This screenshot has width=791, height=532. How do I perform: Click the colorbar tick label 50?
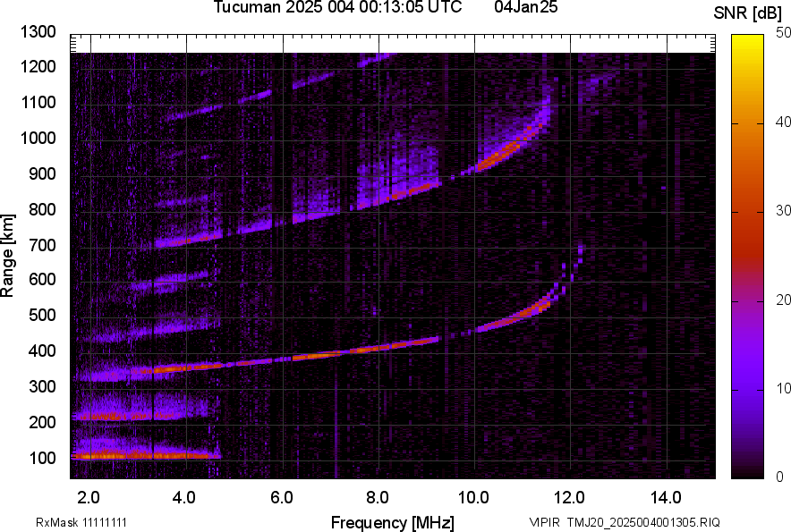point(784,32)
